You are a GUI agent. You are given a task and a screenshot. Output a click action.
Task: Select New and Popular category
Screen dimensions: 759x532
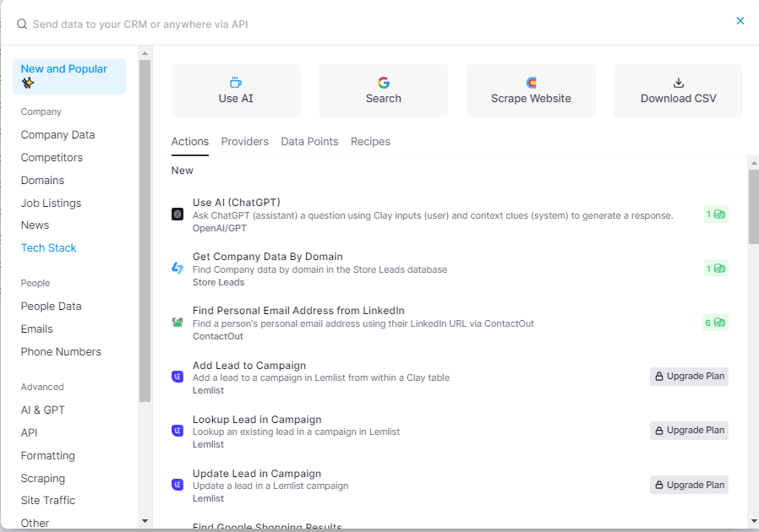pos(69,76)
